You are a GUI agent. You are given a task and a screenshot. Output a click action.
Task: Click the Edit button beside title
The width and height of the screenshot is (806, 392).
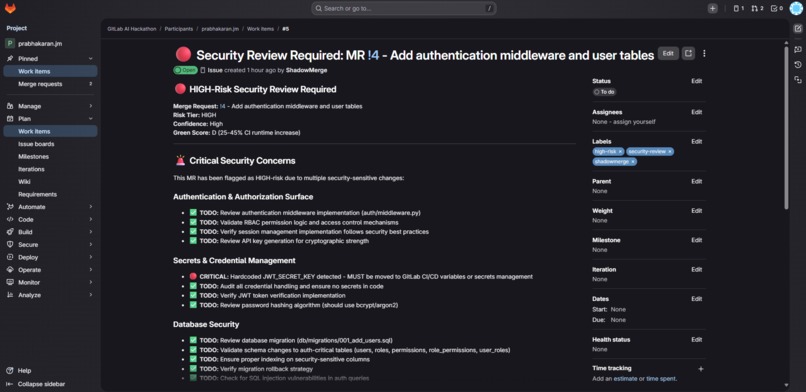(x=668, y=53)
